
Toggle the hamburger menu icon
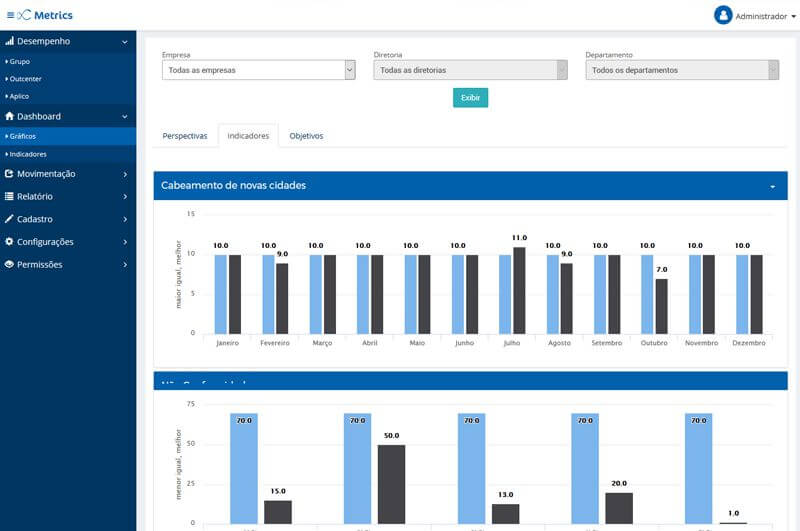10,15
